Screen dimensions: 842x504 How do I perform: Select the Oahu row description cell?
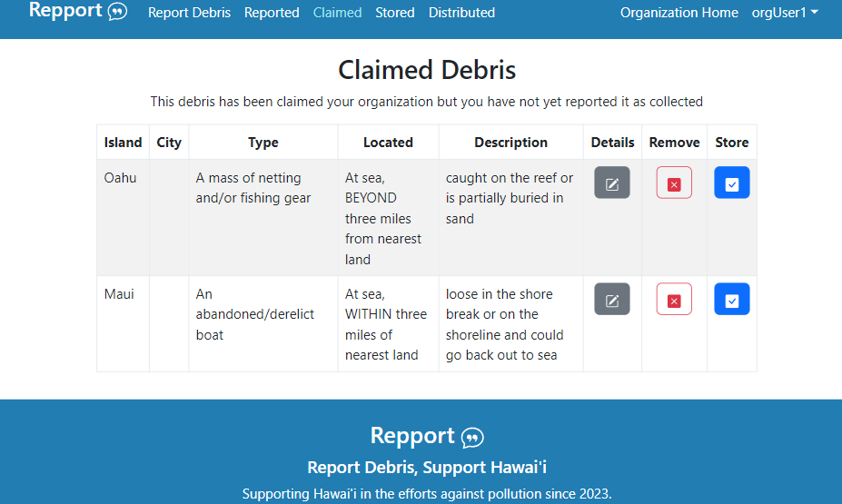(x=510, y=198)
